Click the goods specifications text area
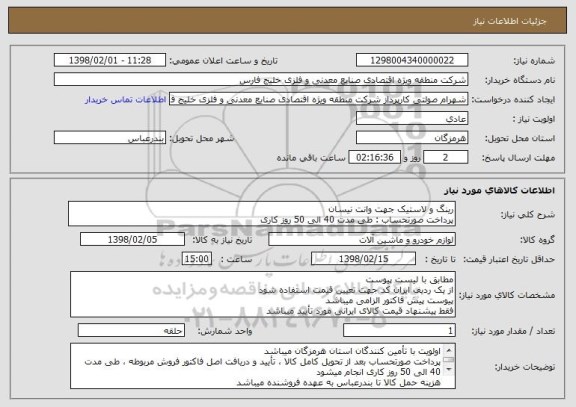This screenshot has width=576, height=407. pos(263,295)
